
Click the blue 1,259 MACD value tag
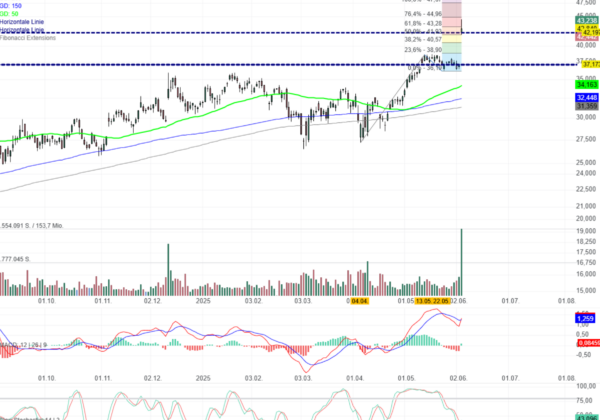(585, 318)
